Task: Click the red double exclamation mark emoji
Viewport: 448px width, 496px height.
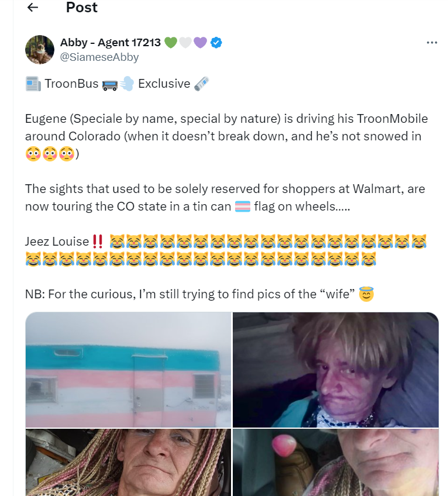Action: [x=98, y=242]
